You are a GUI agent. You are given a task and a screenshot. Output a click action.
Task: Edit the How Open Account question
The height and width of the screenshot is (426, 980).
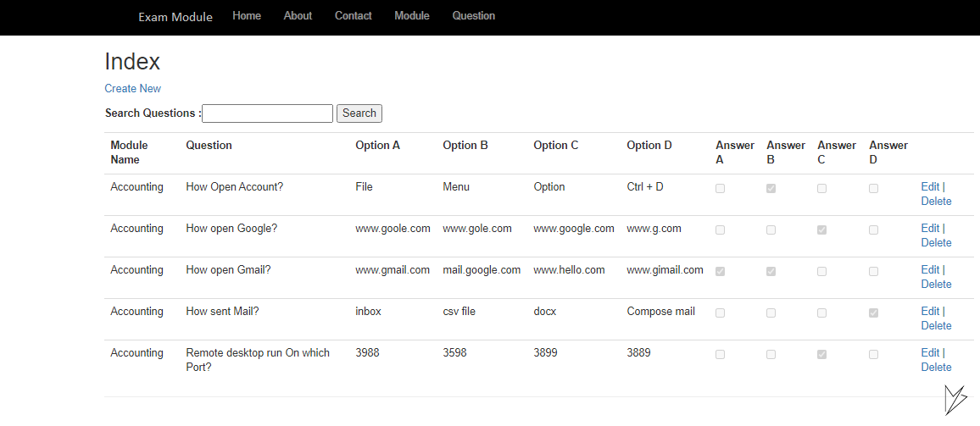tap(930, 186)
